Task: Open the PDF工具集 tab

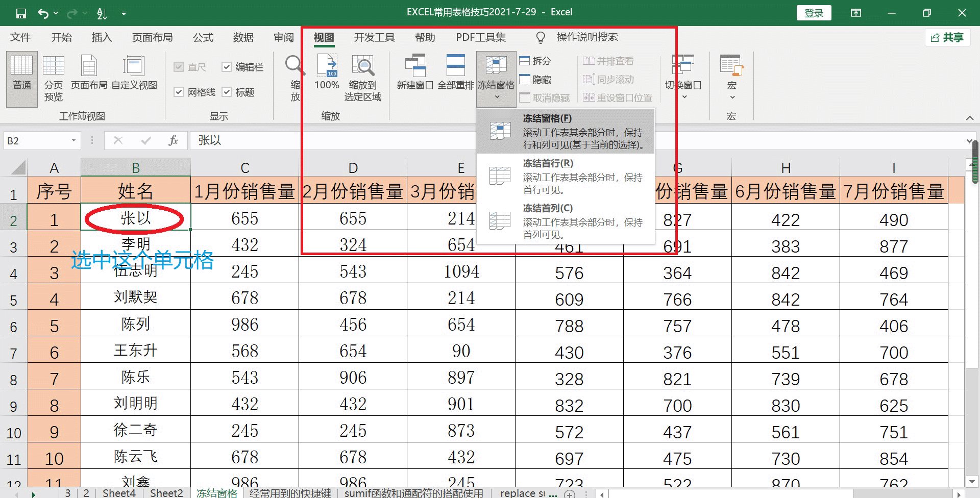Action: click(481, 37)
